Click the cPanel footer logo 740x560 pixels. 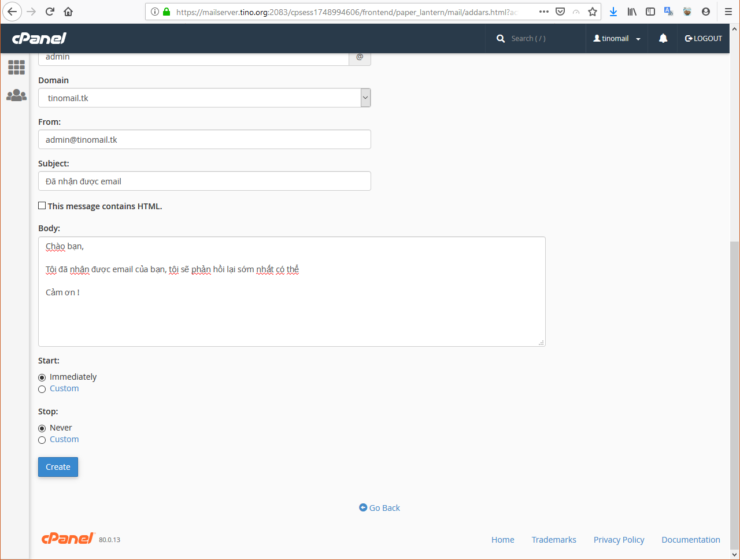pyautogui.click(x=68, y=539)
